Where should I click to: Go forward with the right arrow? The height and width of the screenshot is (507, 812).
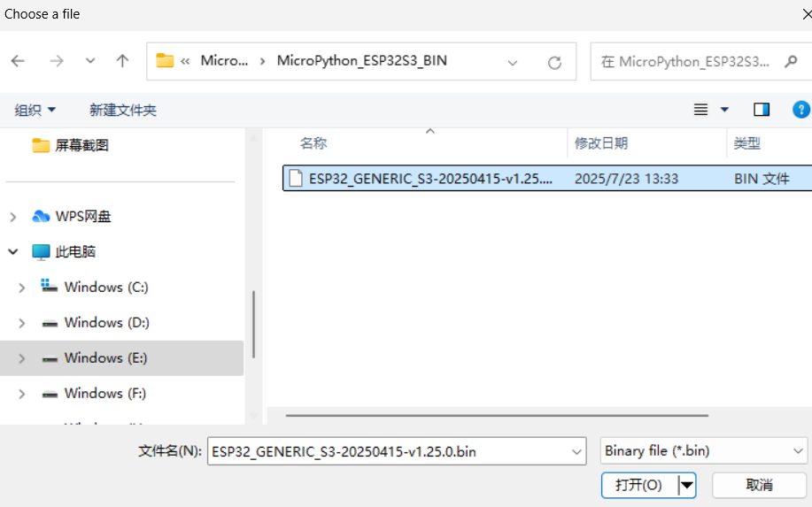pos(57,61)
